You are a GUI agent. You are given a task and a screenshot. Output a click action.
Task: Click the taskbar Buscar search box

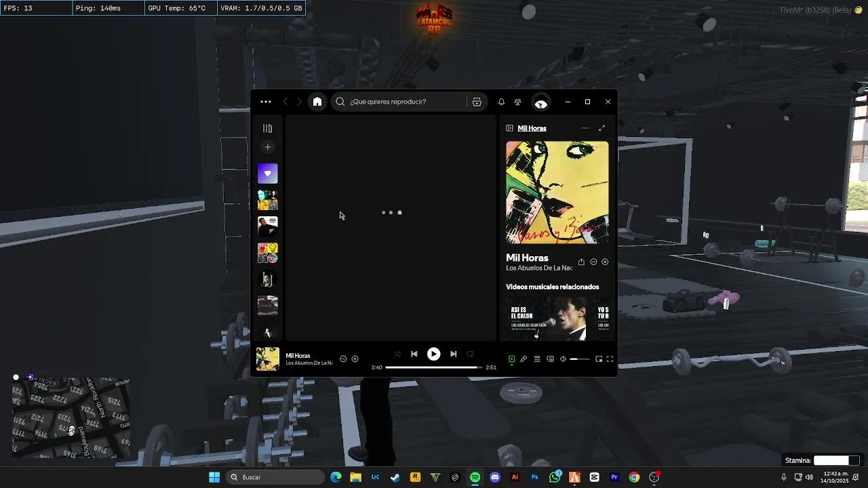[x=275, y=477]
